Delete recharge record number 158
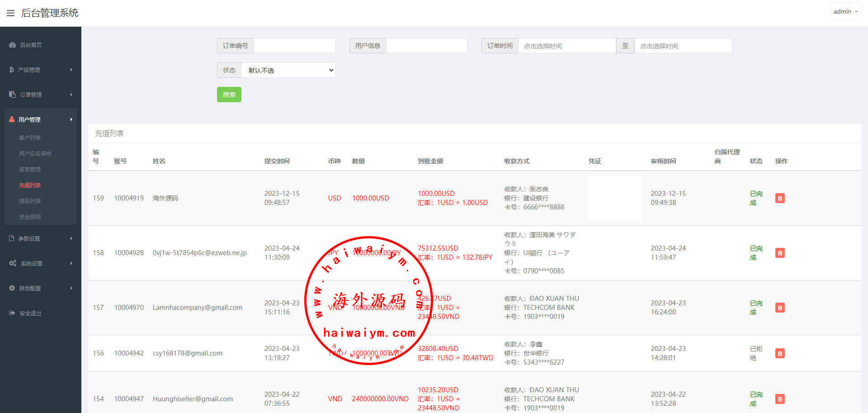The image size is (868, 413). click(780, 253)
